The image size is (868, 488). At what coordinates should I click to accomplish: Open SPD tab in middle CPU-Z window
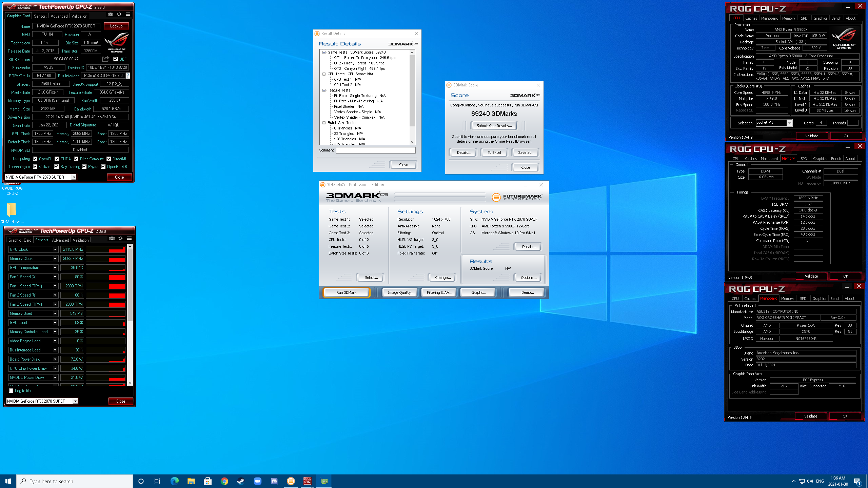[804, 158]
